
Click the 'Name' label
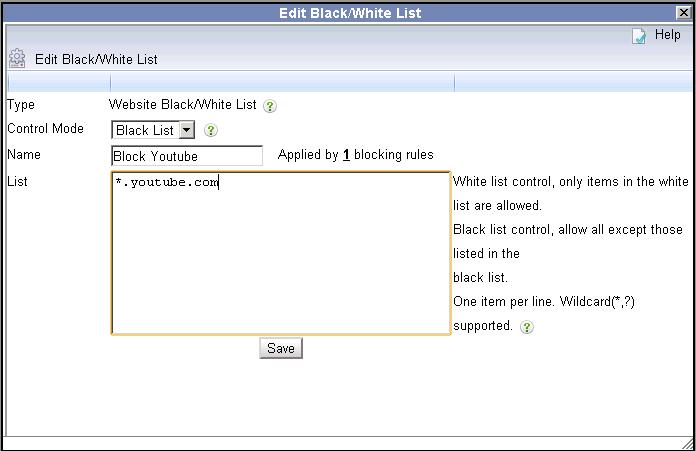point(24,154)
